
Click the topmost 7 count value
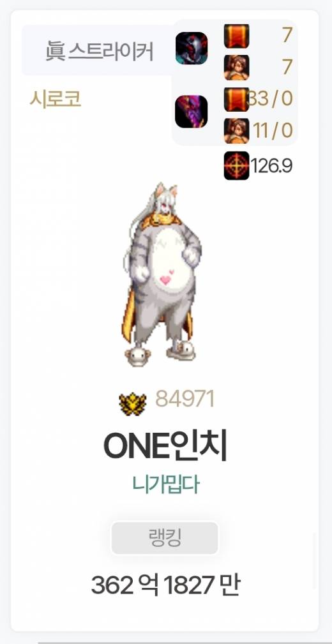[287, 36]
